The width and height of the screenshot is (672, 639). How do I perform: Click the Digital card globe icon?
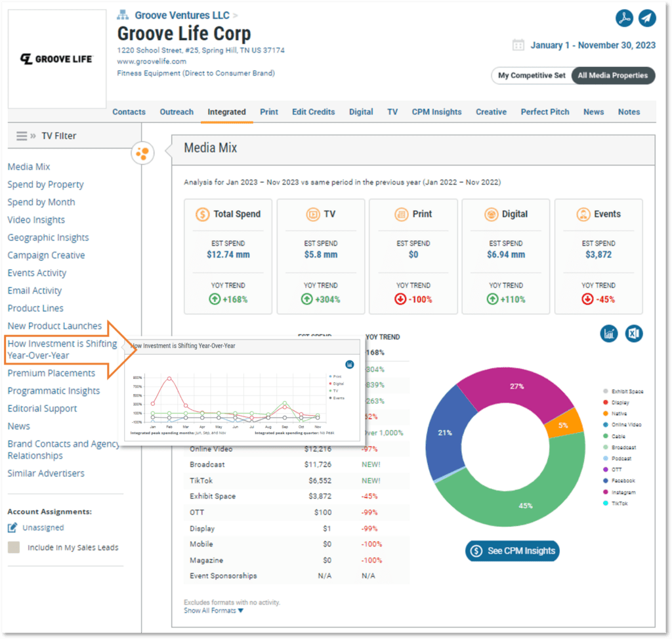[491, 214]
